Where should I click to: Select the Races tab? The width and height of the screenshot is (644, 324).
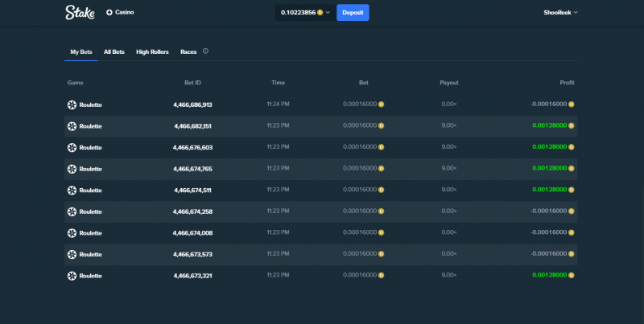coord(188,51)
